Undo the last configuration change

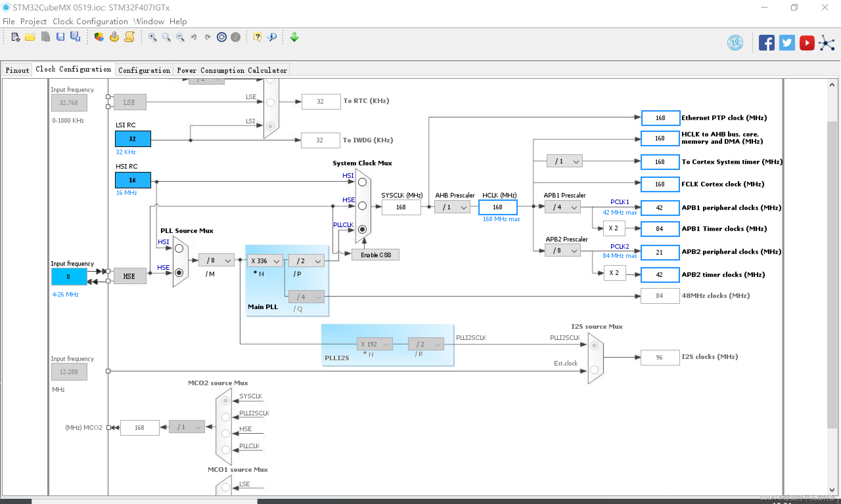(194, 37)
